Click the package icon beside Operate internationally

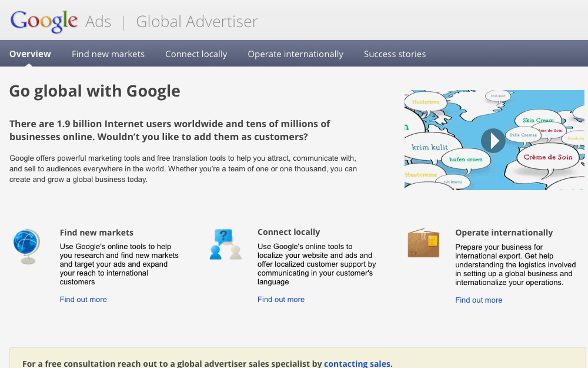423,243
